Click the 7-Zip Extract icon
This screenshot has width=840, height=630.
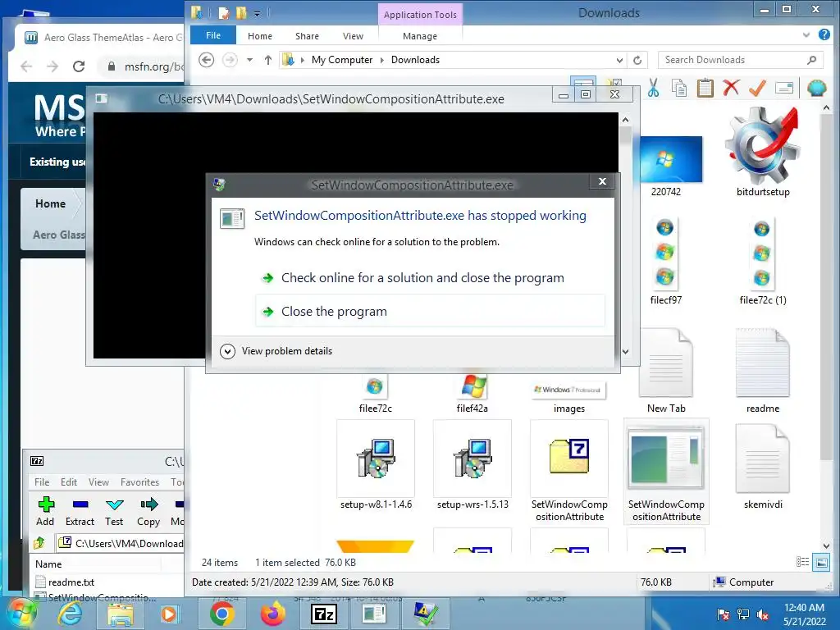coord(80,504)
